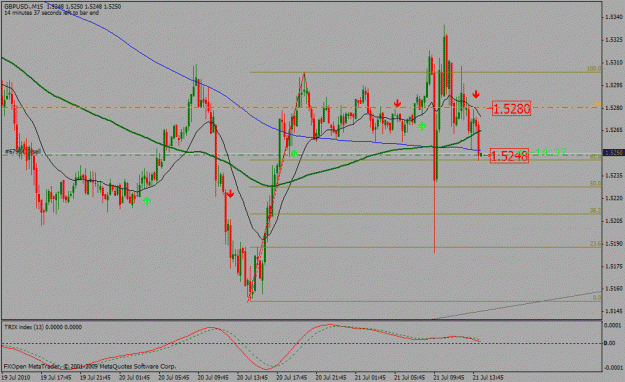625x382 pixels.
Task: Click the 20 Jul 01:45 time label
Action: click(134, 377)
